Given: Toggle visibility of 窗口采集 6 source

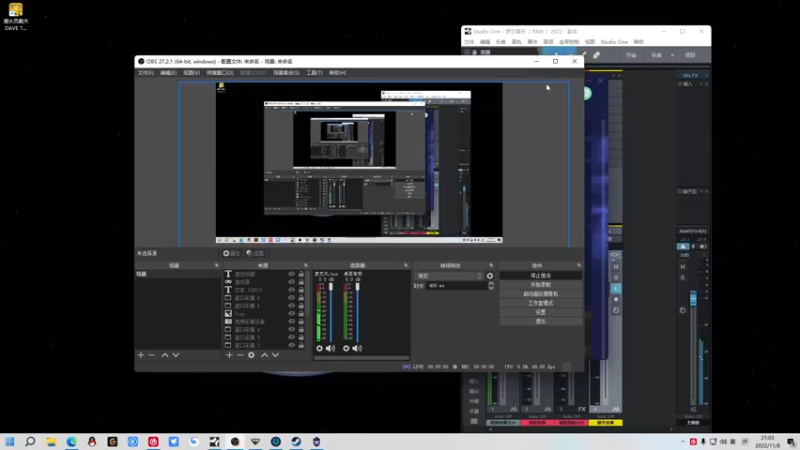Looking at the screenshot, I should [291, 298].
